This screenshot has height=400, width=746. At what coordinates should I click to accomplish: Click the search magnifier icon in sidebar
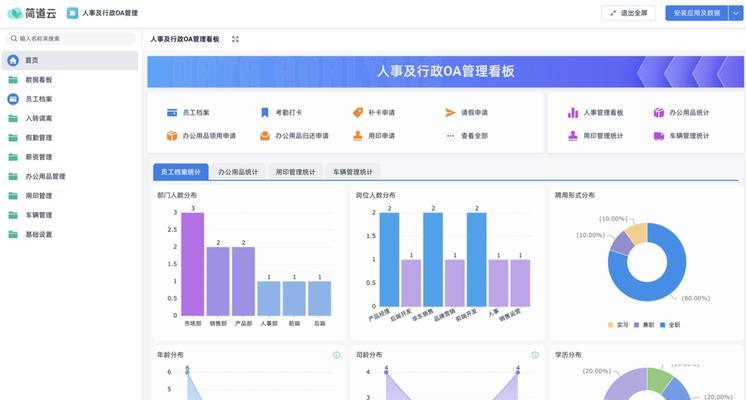pos(14,39)
